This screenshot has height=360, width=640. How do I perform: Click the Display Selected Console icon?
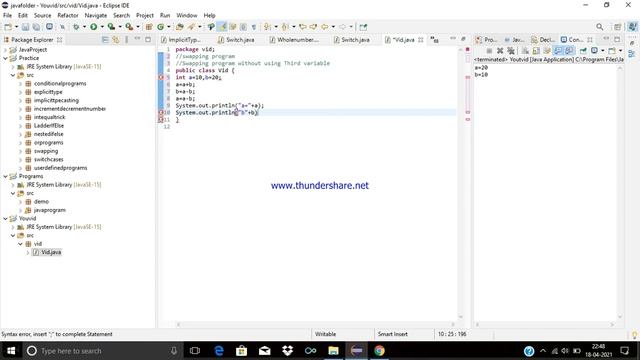[594, 51]
